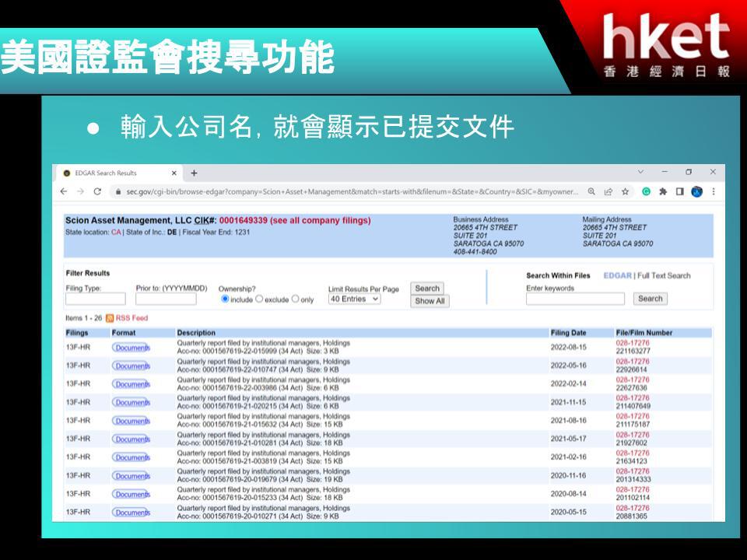Click the browser forward arrow
The height and width of the screenshot is (560, 747).
click(80, 191)
